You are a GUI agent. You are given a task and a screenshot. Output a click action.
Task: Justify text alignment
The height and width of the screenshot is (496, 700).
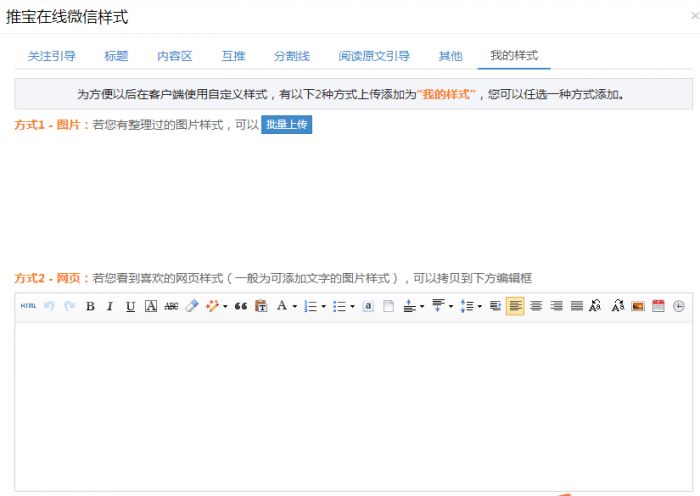pos(577,306)
